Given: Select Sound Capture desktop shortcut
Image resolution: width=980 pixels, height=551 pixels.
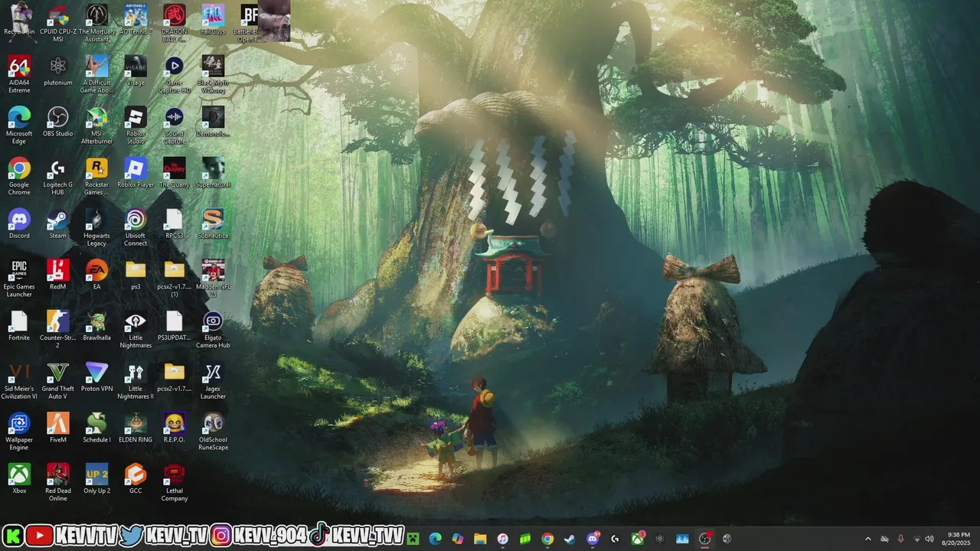Looking at the screenshot, I should point(175,126).
